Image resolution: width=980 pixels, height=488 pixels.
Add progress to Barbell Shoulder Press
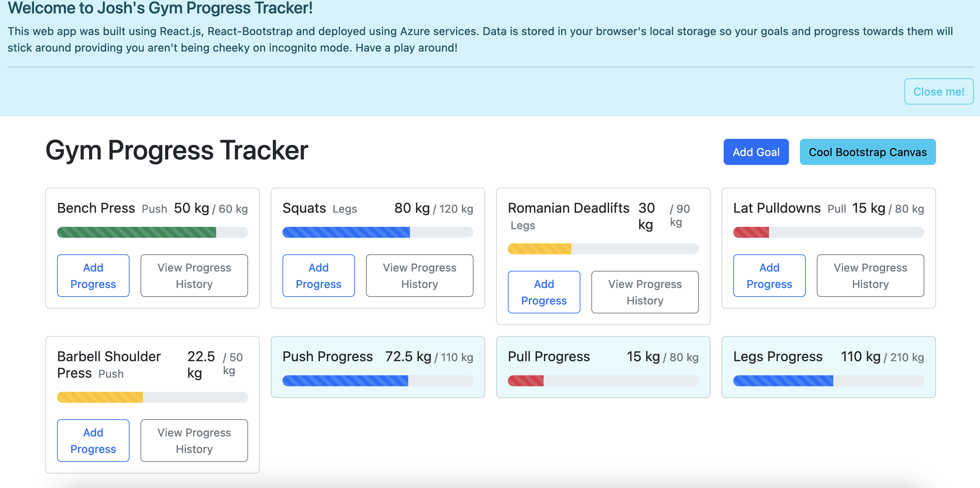pyautogui.click(x=93, y=441)
